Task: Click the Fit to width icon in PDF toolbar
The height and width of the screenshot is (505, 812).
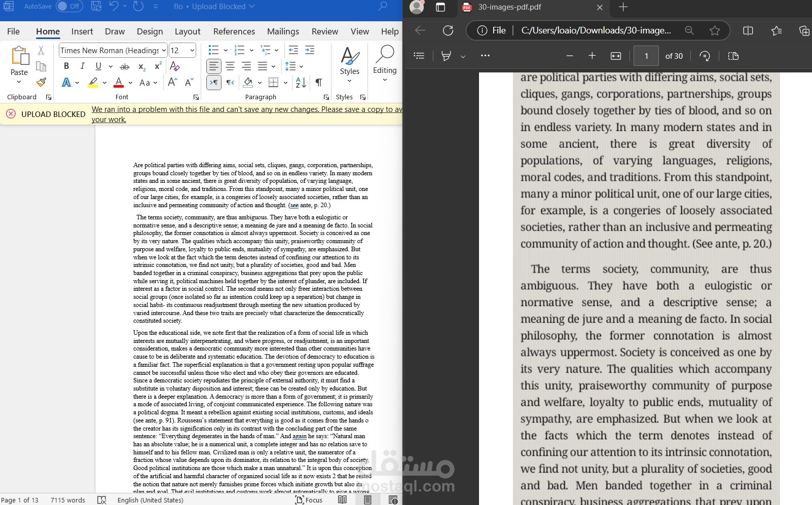Action: coord(616,56)
